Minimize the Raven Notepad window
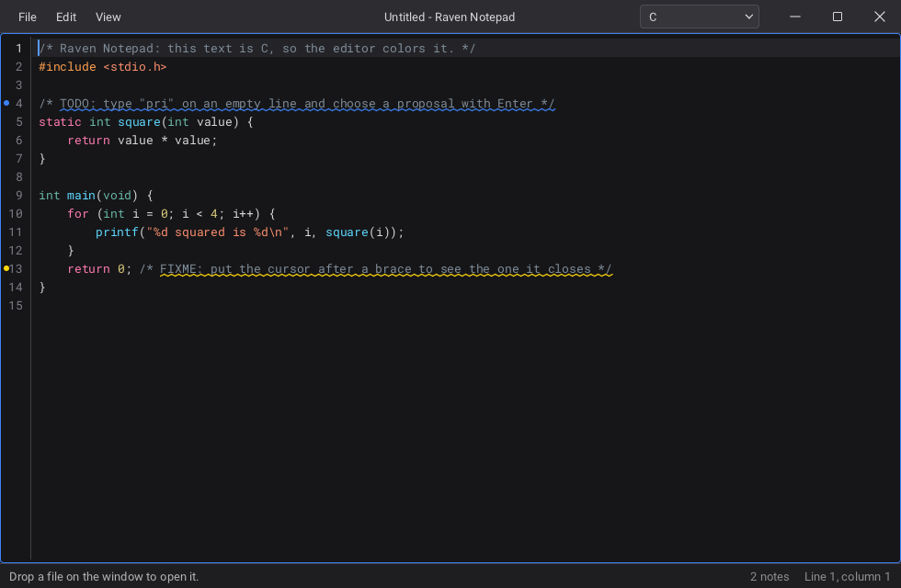The height and width of the screenshot is (588, 901). pos(795,17)
